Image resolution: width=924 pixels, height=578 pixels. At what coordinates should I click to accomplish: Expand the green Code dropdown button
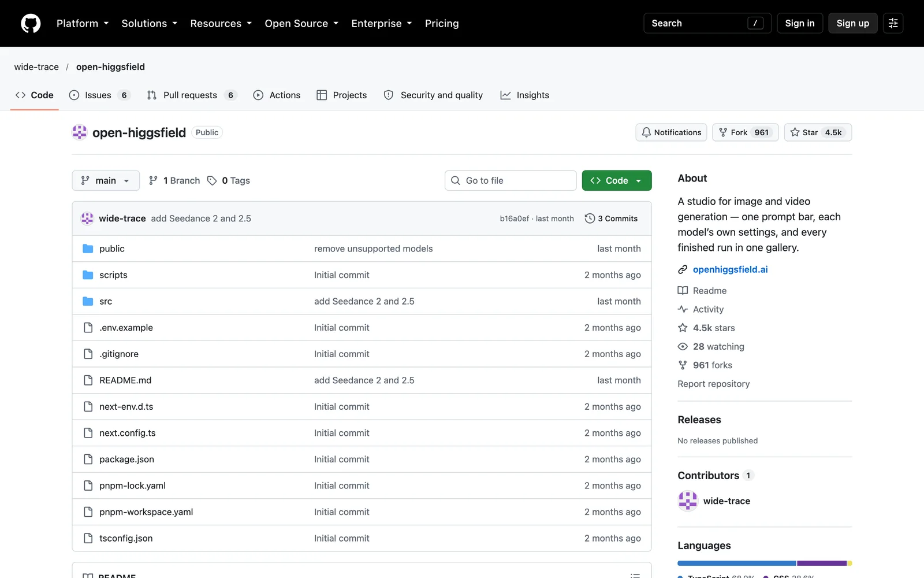617,180
